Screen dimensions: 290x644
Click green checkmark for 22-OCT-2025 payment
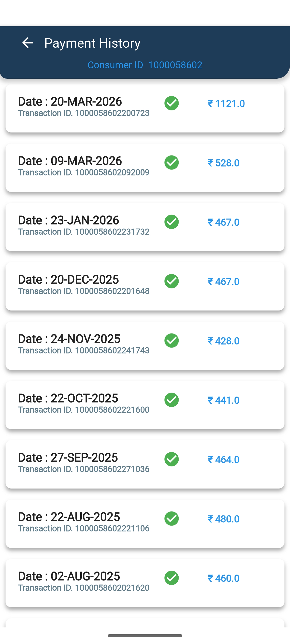(171, 400)
